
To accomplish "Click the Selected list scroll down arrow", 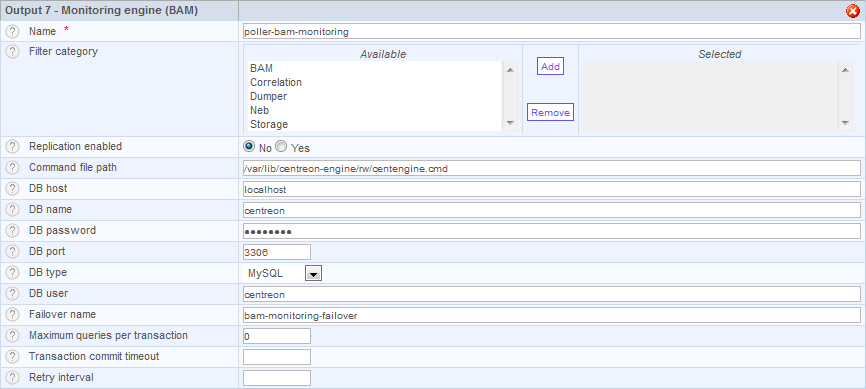I will (x=844, y=123).
